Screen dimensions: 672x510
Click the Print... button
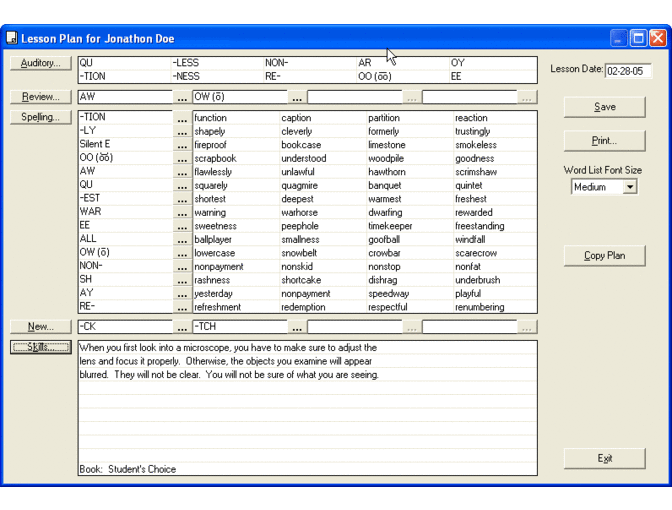coord(604,141)
